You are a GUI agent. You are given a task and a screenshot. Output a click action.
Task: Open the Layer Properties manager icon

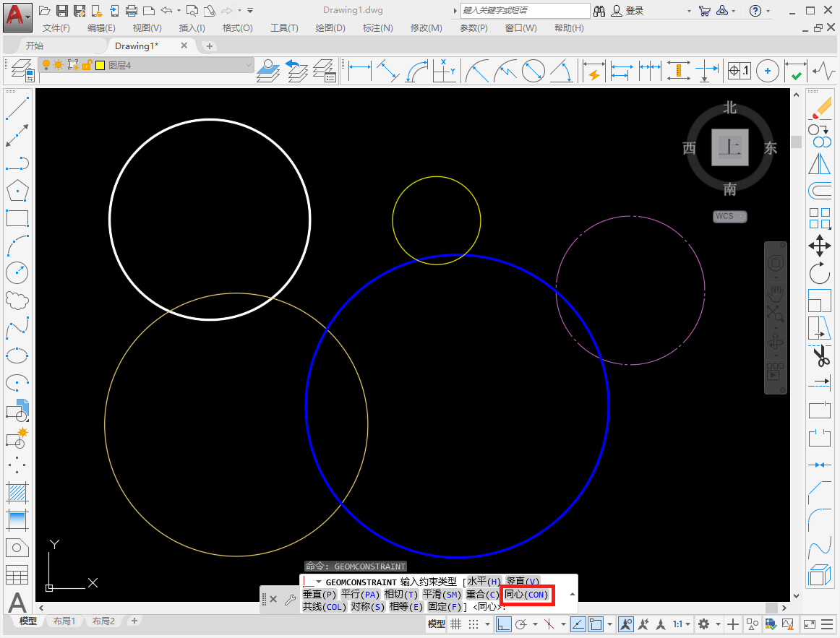point(20,71)
